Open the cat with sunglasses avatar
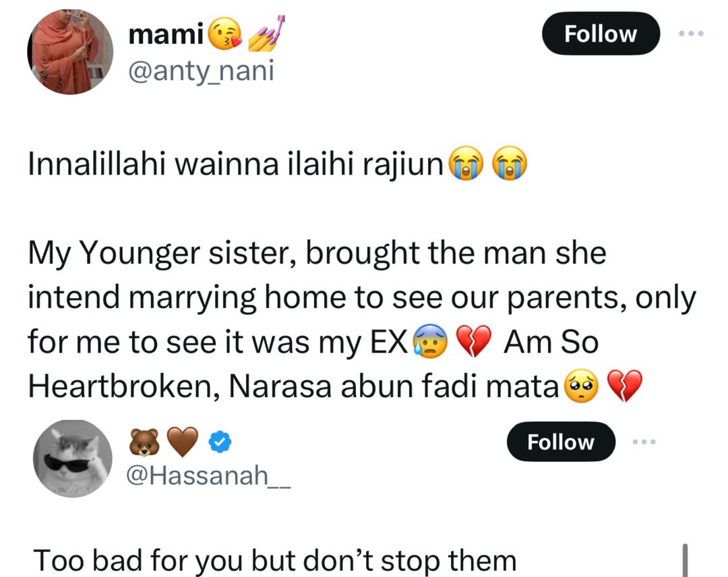The width and height of the screenshot is (728, 577). point(73,460)
